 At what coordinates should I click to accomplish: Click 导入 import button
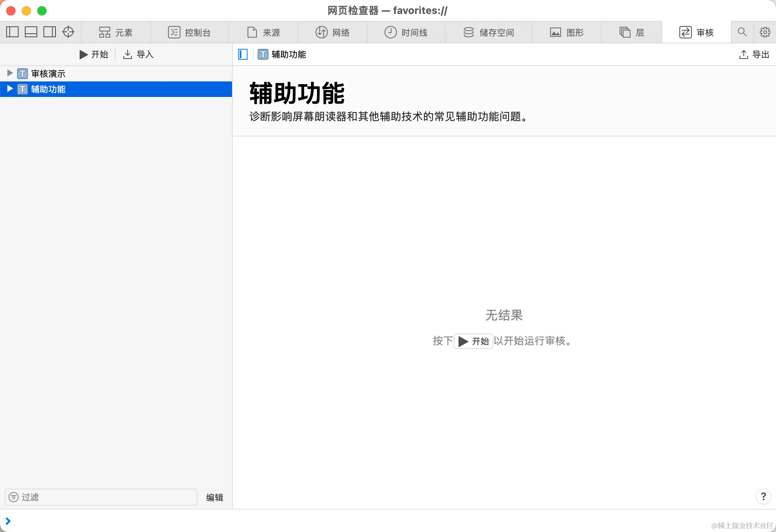click(x=139, y=55)
